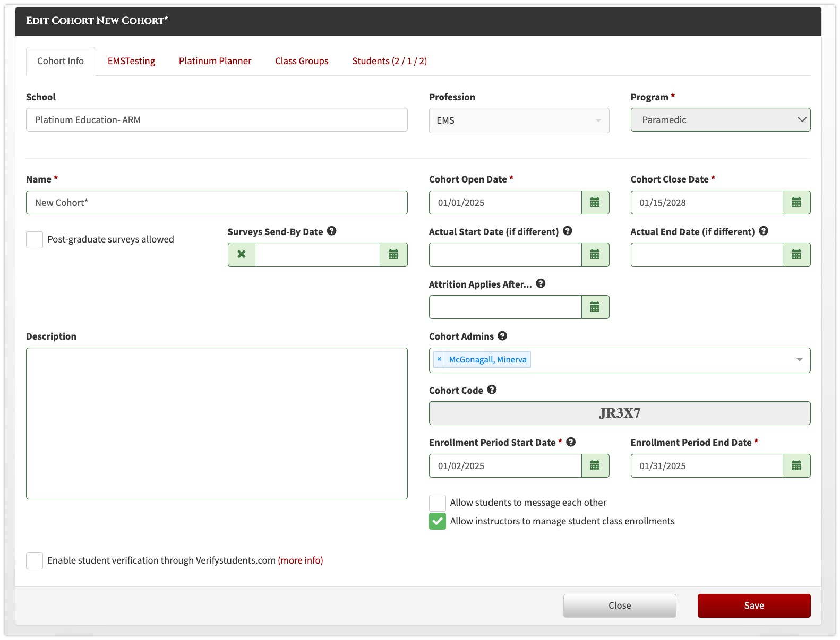This screenshot has height=640, width=840.
Task: Allow students to message each other
Action: coord(438,503)
